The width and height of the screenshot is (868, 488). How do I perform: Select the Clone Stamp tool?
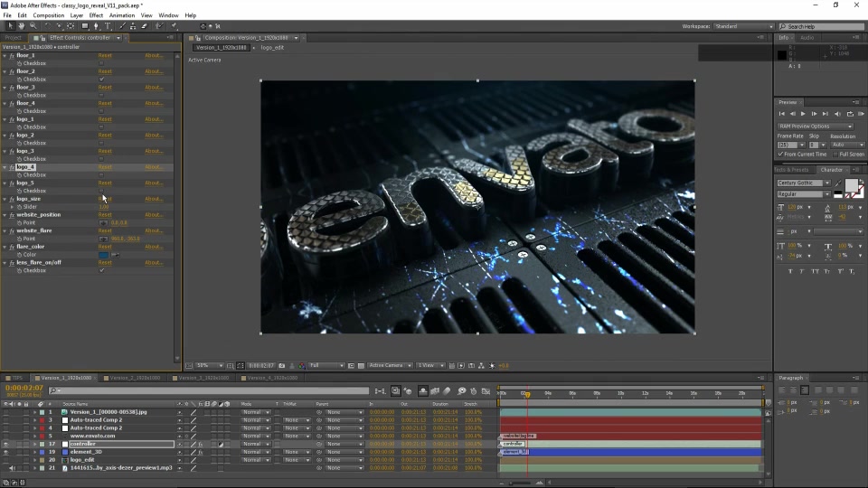pyautogui.click(x=133, y=26)
